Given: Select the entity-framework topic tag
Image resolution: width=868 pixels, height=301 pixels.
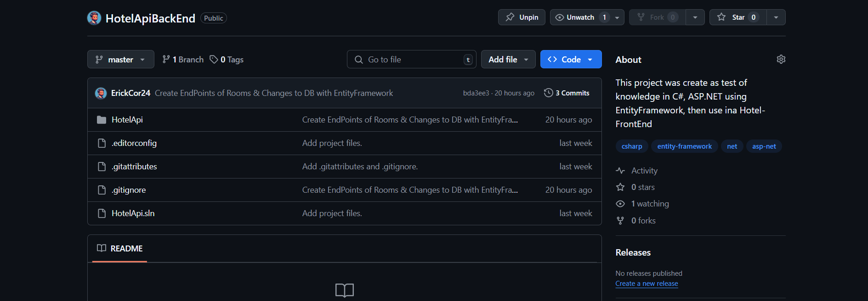Looking at the screenshot, I should coord(684,146).
